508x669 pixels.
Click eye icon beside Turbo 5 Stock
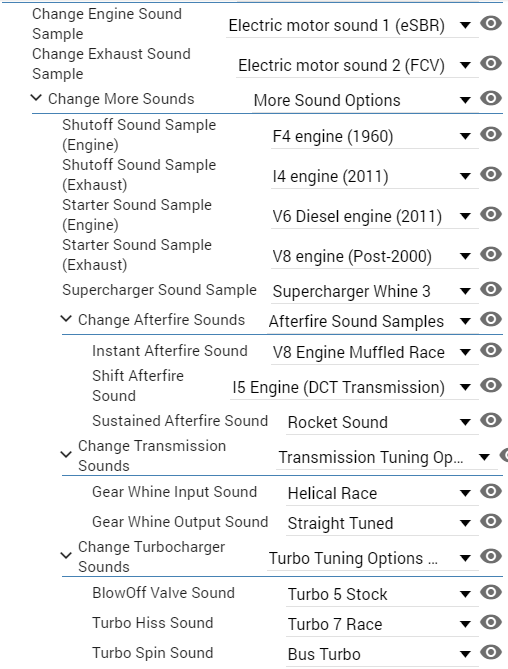coord(491,592)
